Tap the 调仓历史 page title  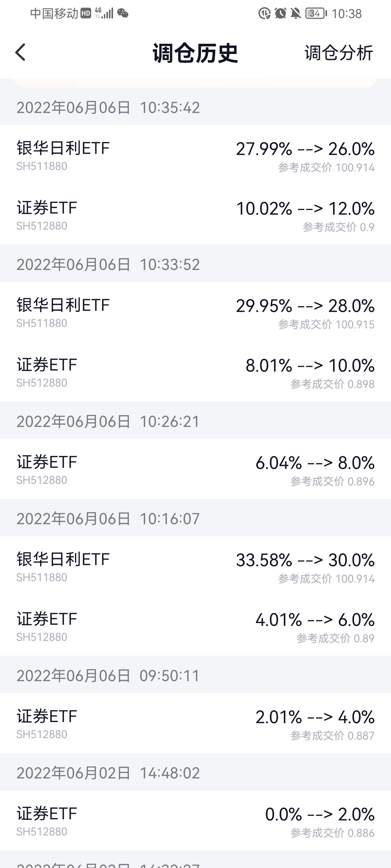pos(195,53)
